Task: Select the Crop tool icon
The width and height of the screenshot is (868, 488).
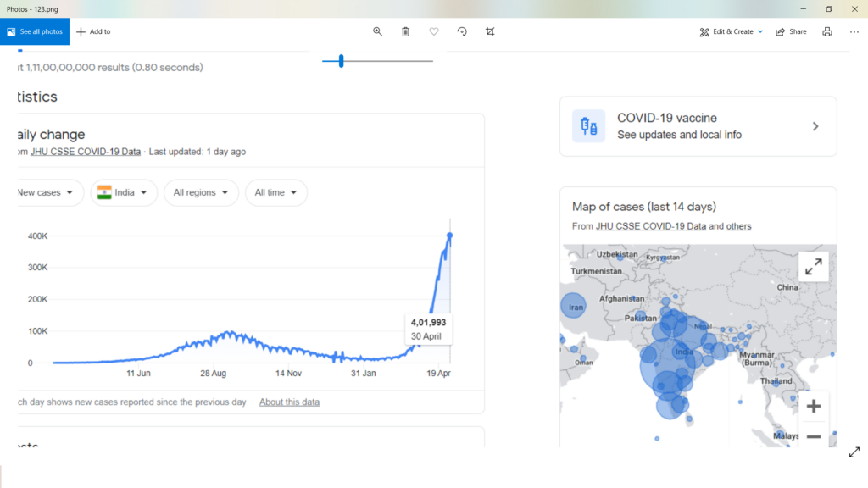Action: coord(491,31)
